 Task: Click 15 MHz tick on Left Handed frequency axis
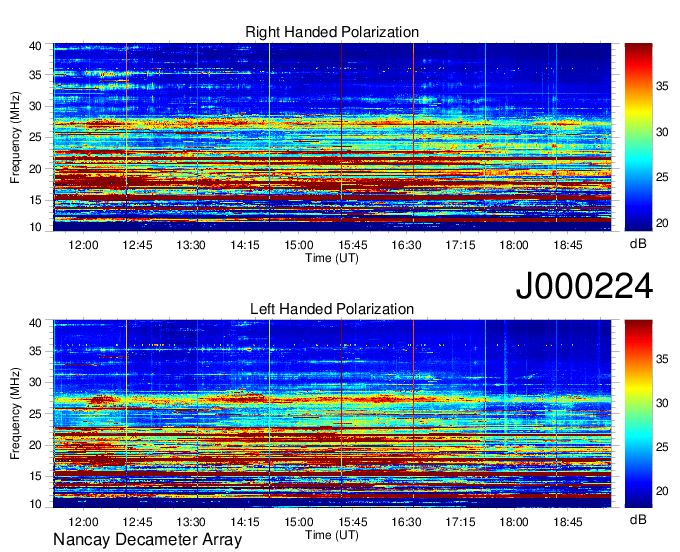pyautogui.click(x=35, y=476)
